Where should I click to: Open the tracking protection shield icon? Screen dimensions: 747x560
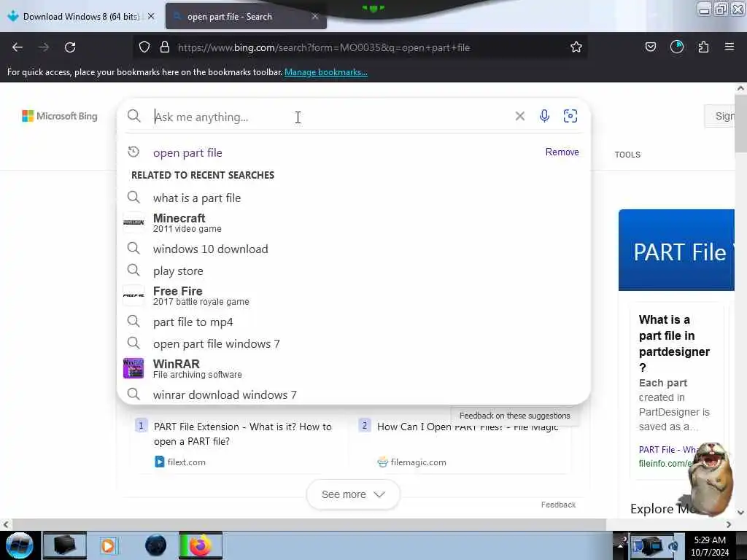click(x=144, y=47)
